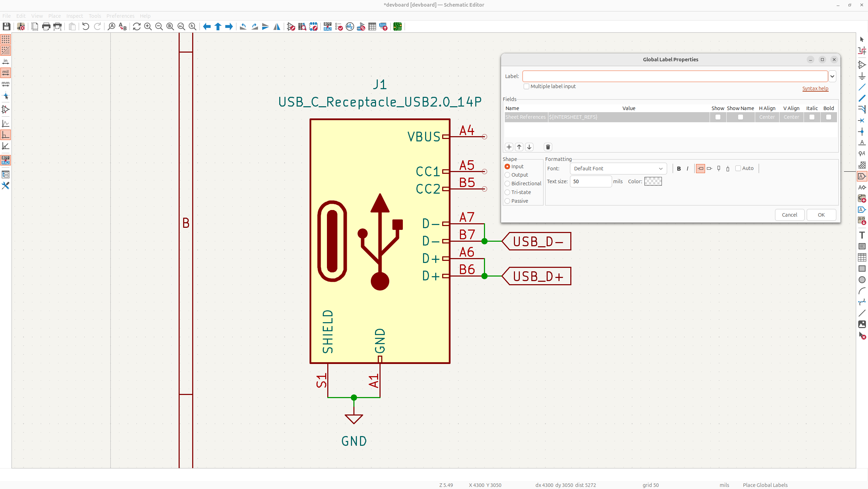The width and height of the screenshot is (868, 489).
Task: Expand the Label name dropdown arrow
Action: pyautogui.click(x=832, y=76)
